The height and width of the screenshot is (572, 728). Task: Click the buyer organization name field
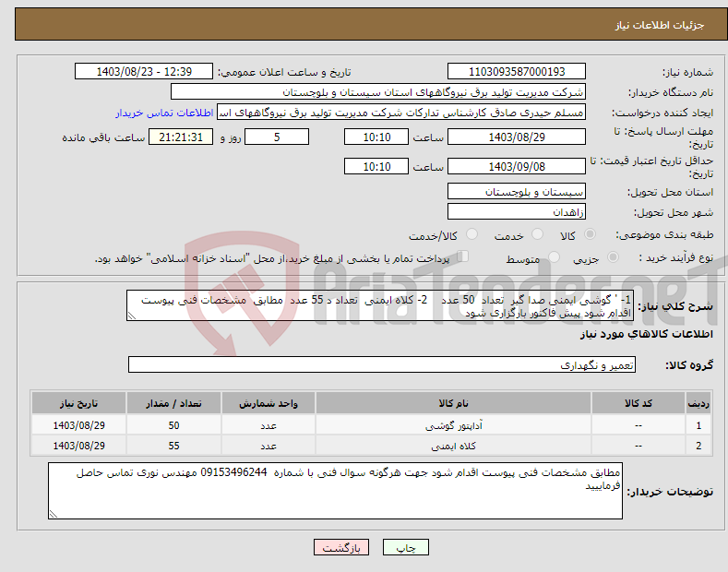pos(378,92)
